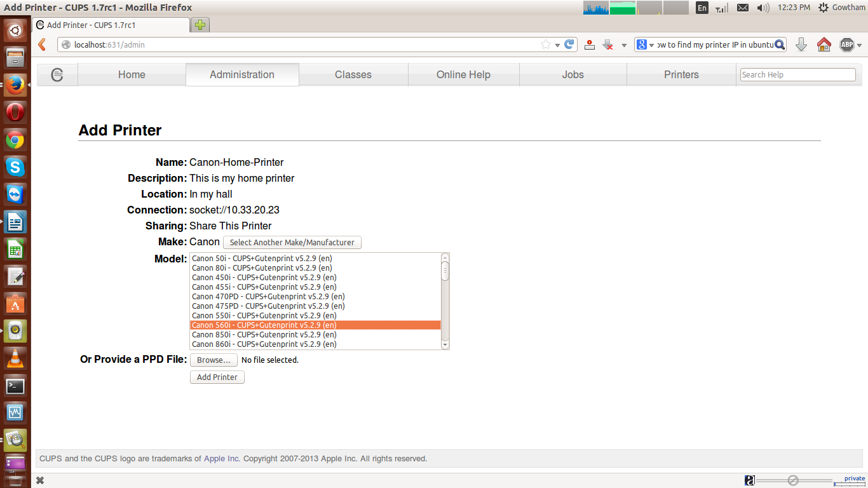View the Jobs tab
This screenshot has height=488, width=868.
click(573, 74)
